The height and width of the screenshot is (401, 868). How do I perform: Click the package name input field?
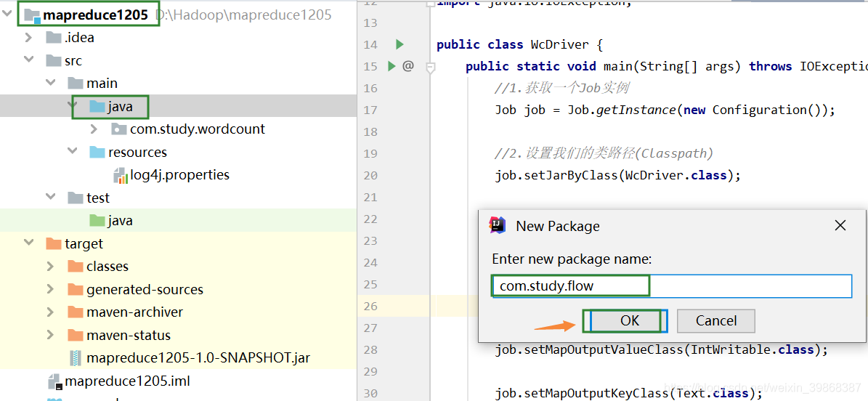click(x=672, y=285)
